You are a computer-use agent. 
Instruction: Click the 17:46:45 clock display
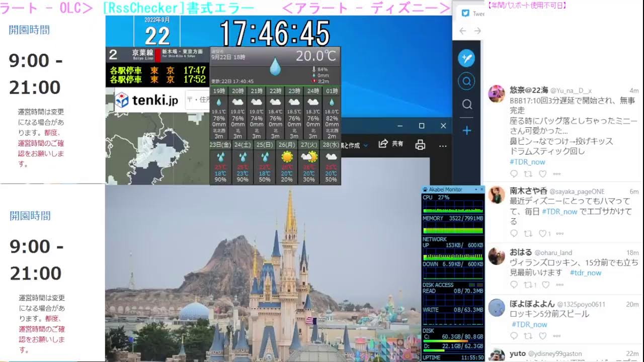275,34
